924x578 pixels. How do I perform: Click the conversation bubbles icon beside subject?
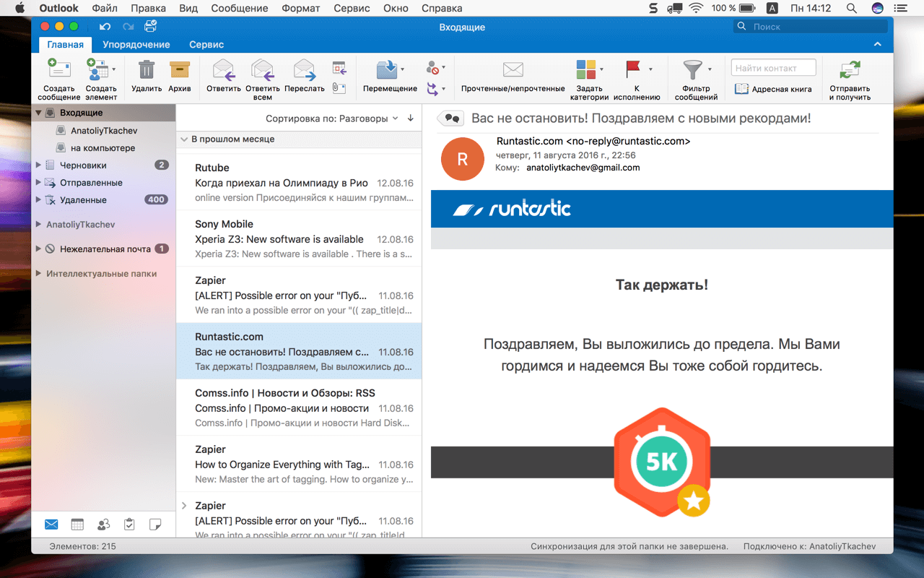[x=450, y=118]
